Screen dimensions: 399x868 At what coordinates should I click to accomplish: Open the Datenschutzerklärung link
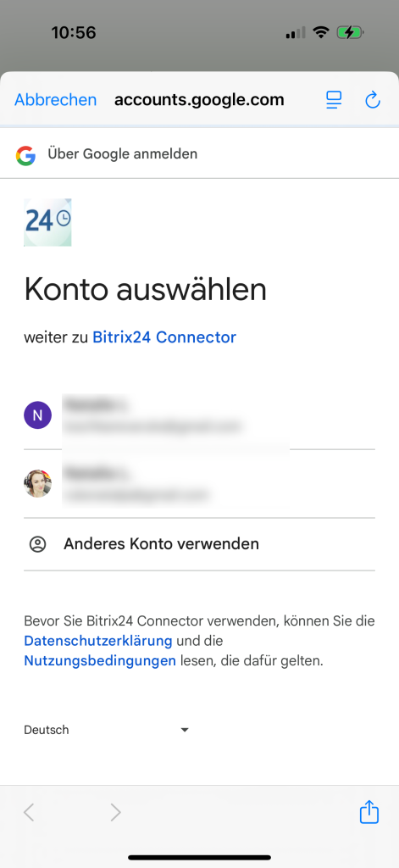pos(98,641)
